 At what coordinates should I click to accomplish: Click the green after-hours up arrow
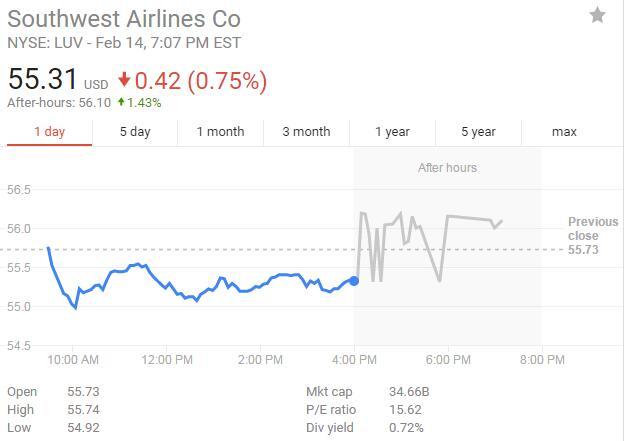click(x=121, y=102)
